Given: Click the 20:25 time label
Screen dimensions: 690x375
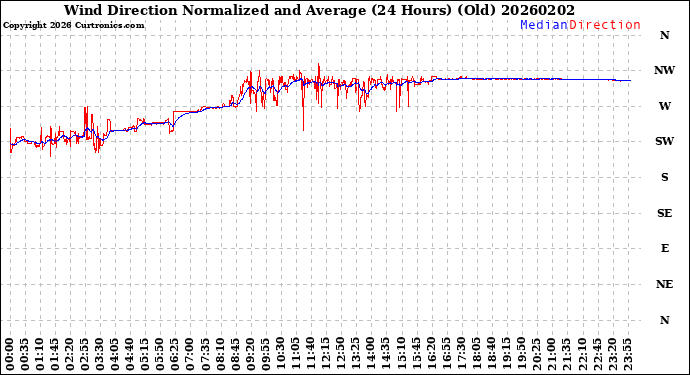Looking at the screenshot, I should point(536,355).
